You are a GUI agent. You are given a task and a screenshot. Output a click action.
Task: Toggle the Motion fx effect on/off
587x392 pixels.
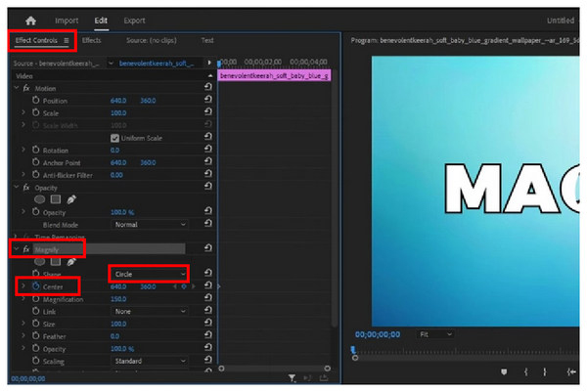[26, 86]
